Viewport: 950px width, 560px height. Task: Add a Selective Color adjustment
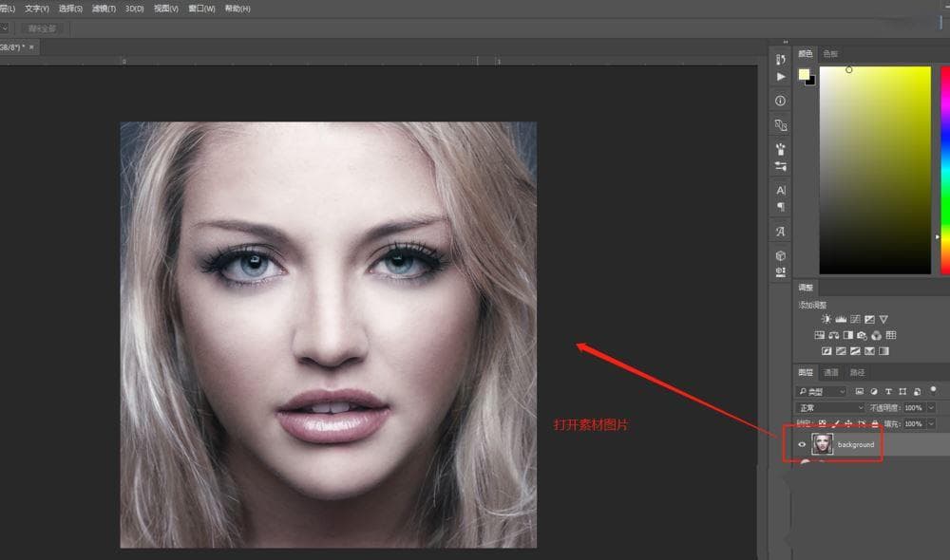pos(869,351)
